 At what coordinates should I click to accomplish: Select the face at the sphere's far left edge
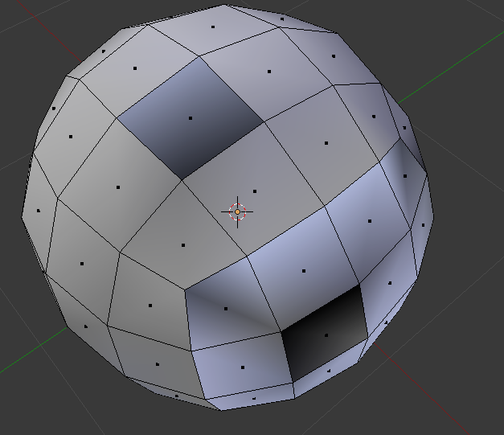point(38,211)
